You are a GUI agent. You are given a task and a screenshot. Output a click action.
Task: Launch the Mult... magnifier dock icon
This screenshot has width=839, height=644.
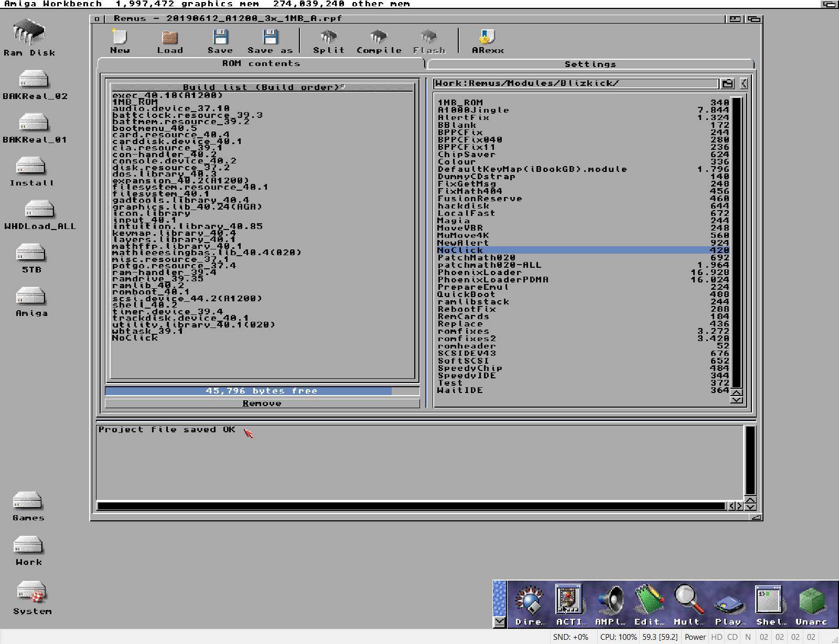click(689, 605)
